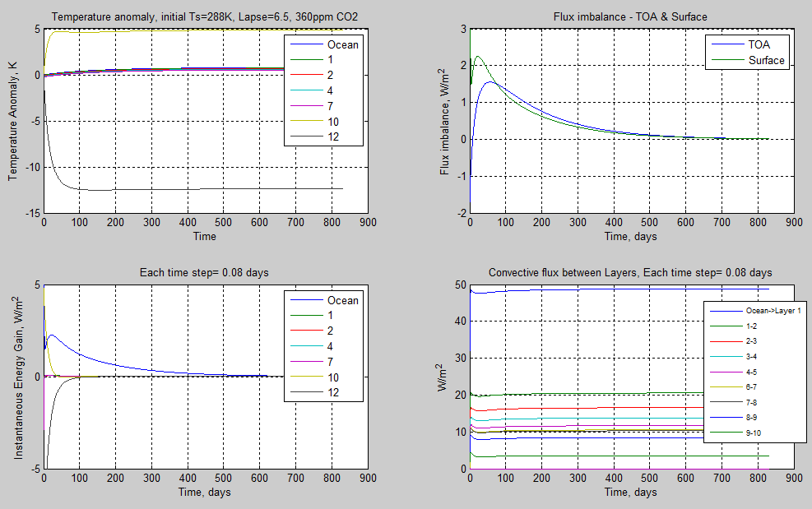812x509 pixels.
Task: Click 'Time, days' label under Flux imbalance plot
Action: (x=630, y=237)
